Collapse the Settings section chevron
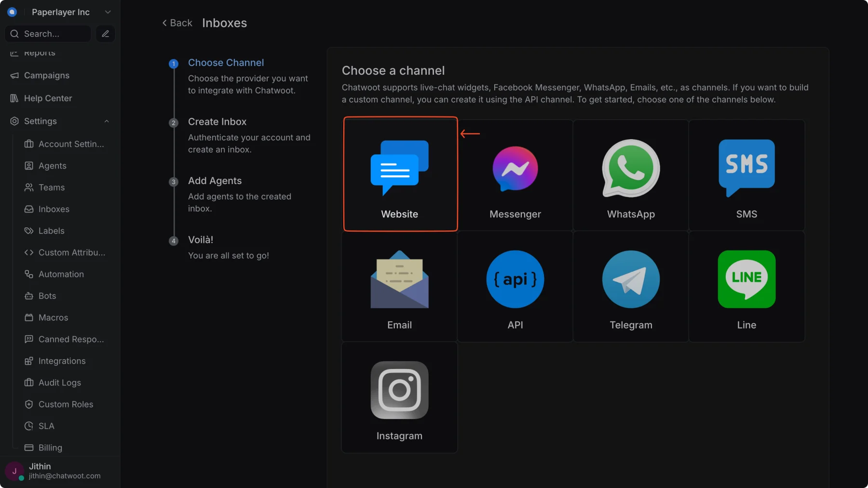Viewport: 868px width, 488px height. coord(107,121)
